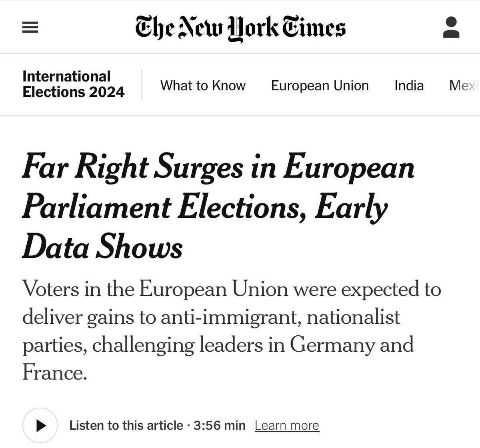Select the European Union tab
Image resolution: width=480 pixels, height=448 pixels.
pos(320,86)
